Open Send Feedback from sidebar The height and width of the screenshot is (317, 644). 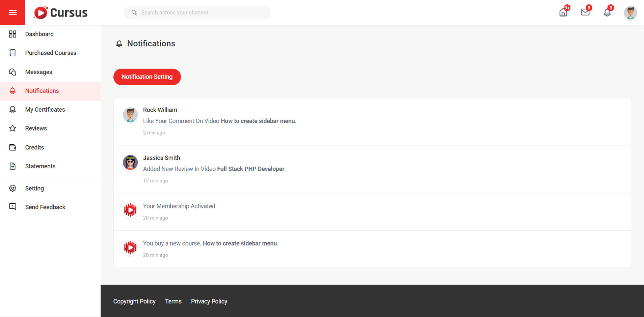pos(45,207)
